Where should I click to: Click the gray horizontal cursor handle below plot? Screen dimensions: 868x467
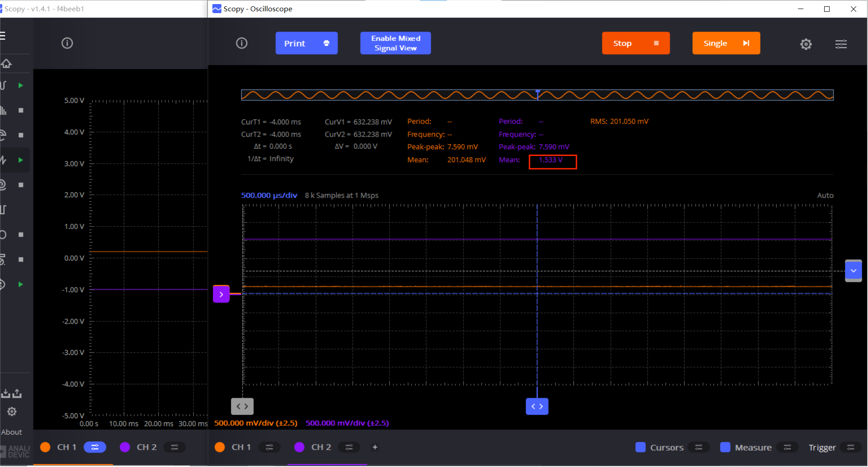tap(242, 406)
